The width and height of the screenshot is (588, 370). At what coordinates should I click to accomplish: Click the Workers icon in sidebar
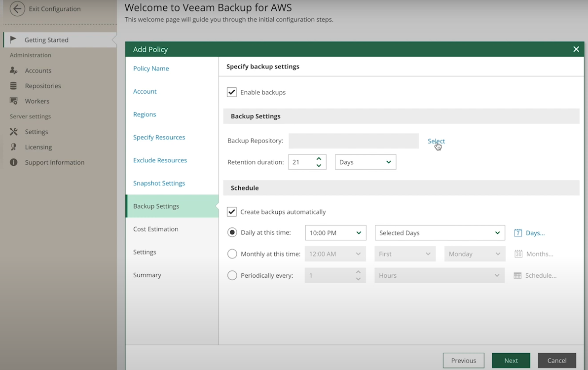pos(14,101)
